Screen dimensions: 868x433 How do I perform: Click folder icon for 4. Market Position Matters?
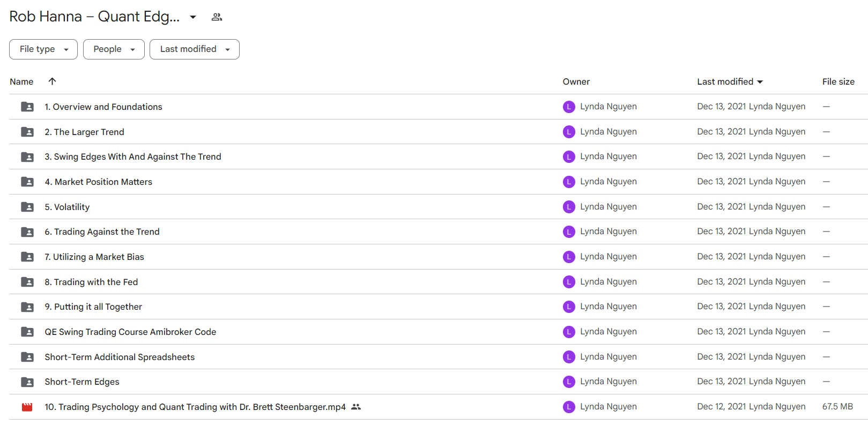click(27, 182)
